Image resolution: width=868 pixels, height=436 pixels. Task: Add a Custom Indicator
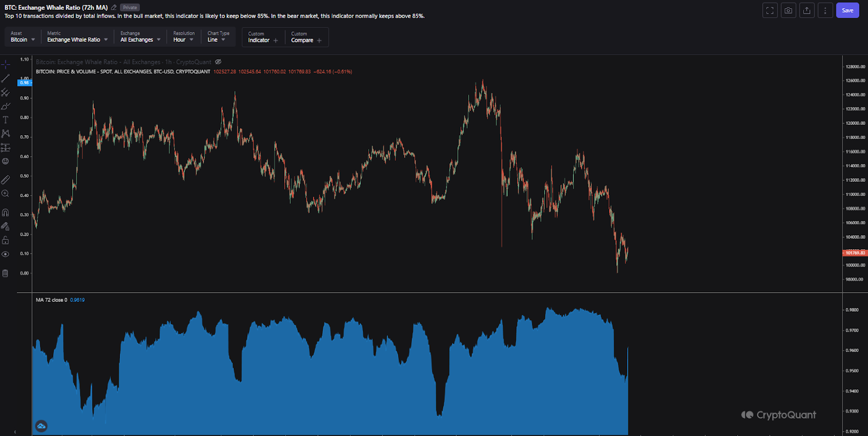[263, 37]
